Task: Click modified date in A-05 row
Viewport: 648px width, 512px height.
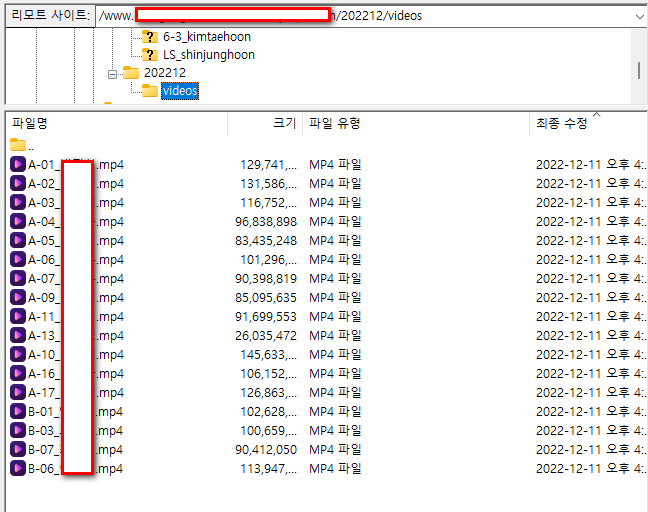Action: [591, 241]
